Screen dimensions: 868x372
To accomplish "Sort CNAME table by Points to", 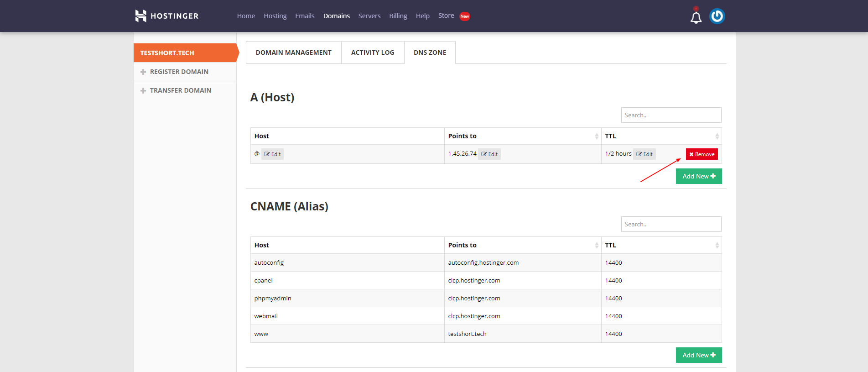I will (x=596, y=246).
